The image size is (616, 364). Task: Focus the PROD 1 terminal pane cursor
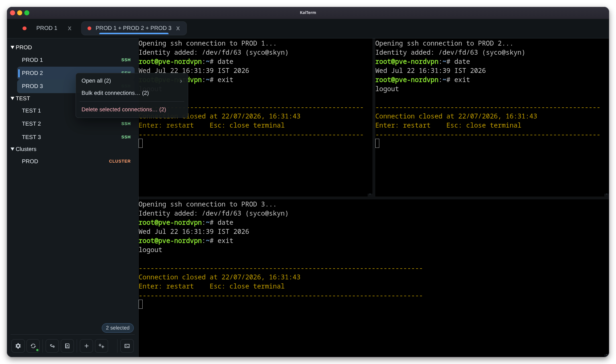click(141, 143)
